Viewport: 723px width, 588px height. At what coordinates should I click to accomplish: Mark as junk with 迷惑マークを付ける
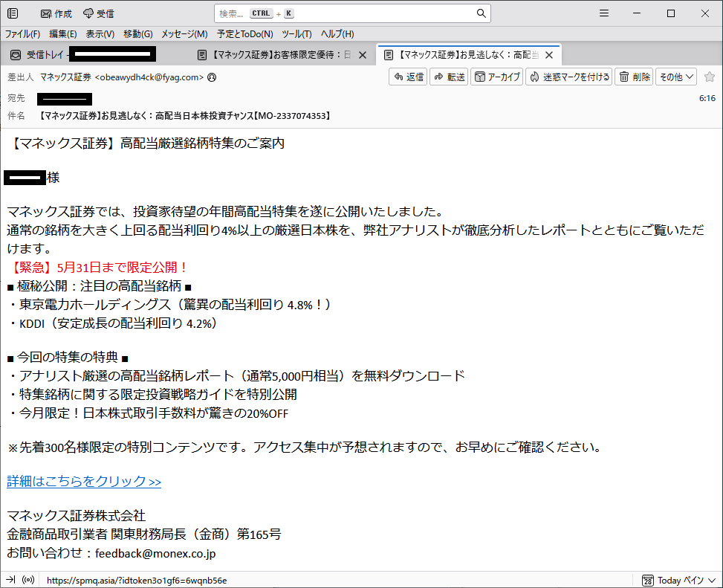(x=569, y=77)
